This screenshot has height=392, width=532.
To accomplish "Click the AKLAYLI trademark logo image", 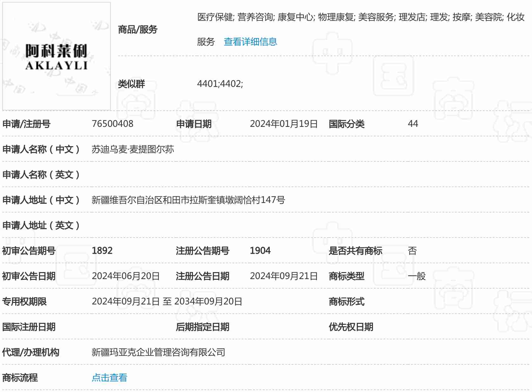I will (57, 56).
